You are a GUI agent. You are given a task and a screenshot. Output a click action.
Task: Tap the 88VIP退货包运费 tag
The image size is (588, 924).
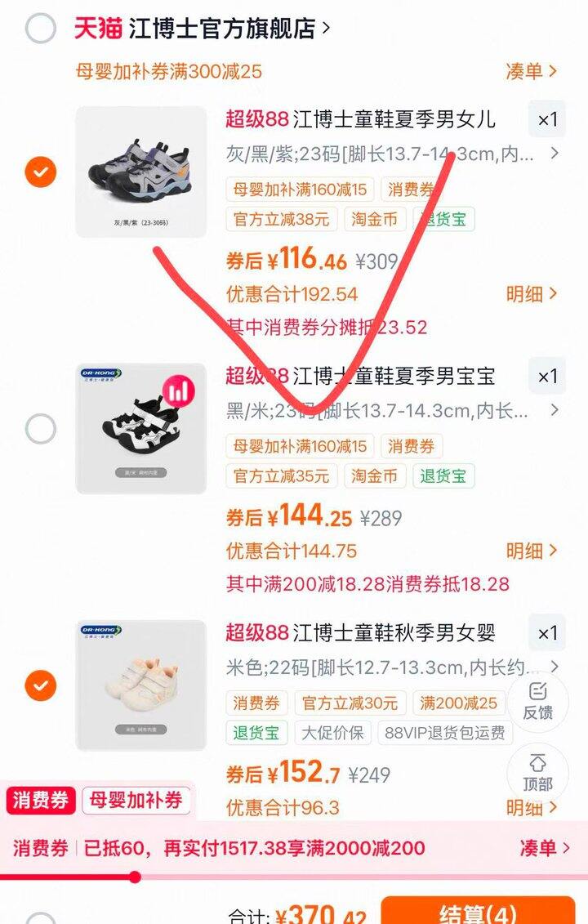pos(445,733)
